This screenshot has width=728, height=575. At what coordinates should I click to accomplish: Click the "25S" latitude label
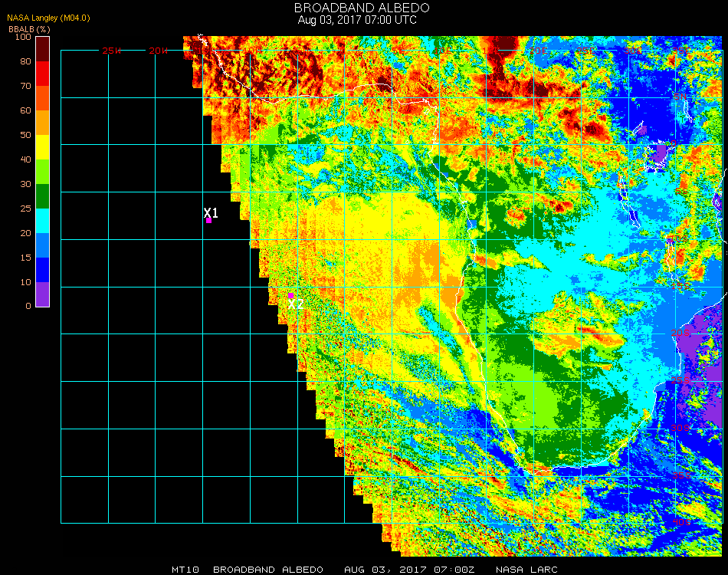[x=680, y=381]
